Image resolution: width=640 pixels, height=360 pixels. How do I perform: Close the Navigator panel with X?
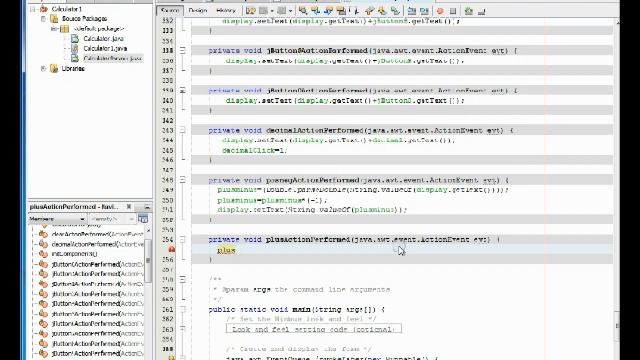coord(129,207)
